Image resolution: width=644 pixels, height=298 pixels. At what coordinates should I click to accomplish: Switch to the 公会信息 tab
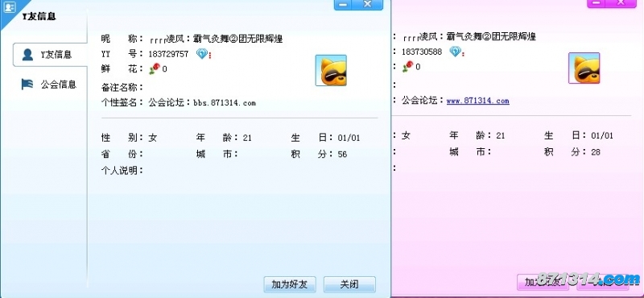click(x=50, y=85)
